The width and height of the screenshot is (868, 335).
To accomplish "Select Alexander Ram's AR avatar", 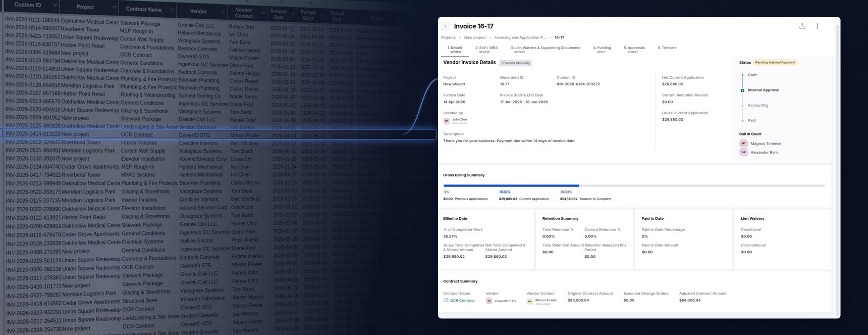I will click(743, 152).
